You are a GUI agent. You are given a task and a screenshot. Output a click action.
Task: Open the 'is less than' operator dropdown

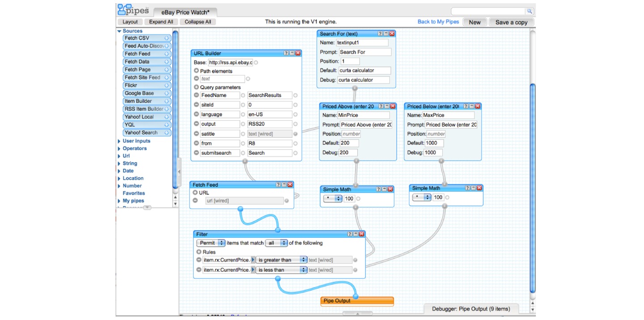pyautogui.click(x=282, y=270)
